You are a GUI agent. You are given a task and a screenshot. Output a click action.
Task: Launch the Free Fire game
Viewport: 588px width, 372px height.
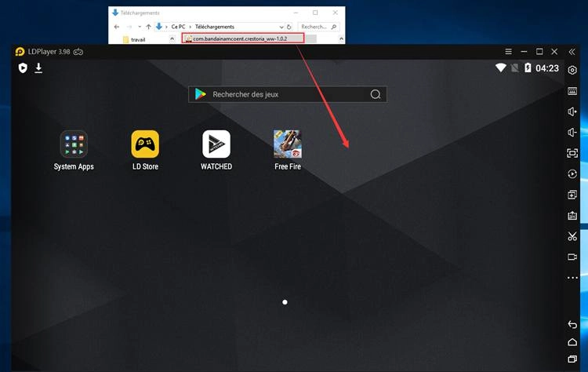coord(288,144)
